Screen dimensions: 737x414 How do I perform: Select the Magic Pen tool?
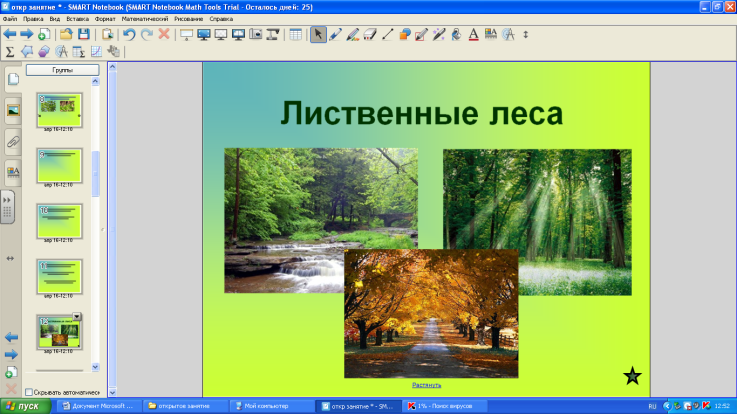[x=439, y=34]
